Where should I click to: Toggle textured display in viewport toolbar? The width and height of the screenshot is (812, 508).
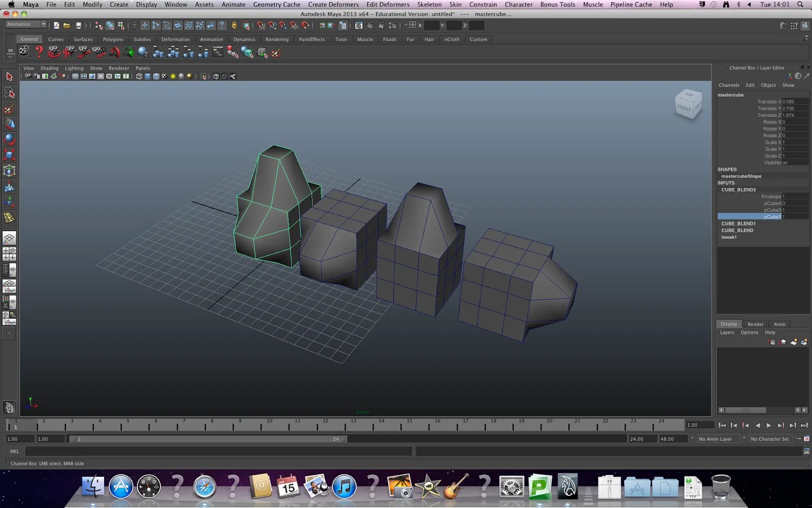click(x=164, y=76)
